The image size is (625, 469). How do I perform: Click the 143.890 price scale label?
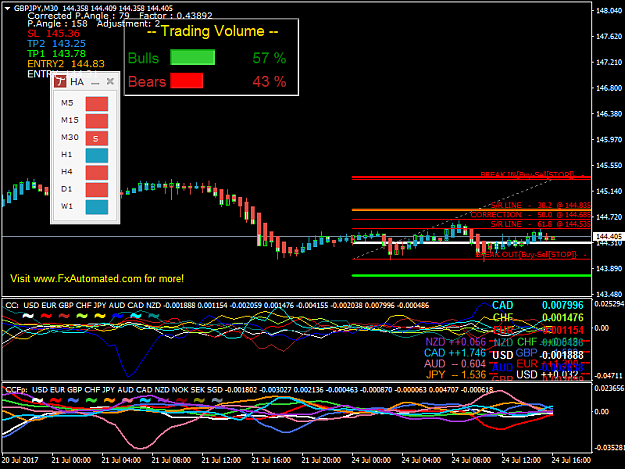(609, 268)
